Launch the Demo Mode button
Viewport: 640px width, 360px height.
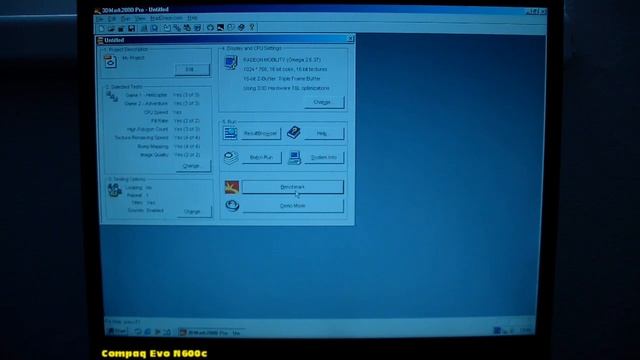pos(293,206)
